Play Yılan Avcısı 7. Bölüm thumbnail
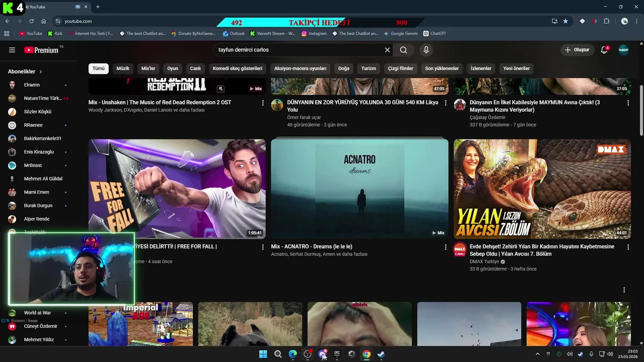The image size is (644, 362). coord(542,189)
